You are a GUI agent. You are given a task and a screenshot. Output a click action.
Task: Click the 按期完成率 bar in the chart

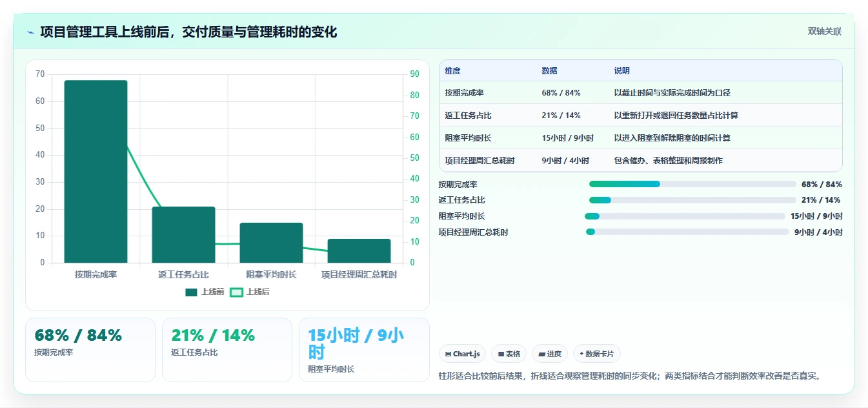(x=96, y=172)
